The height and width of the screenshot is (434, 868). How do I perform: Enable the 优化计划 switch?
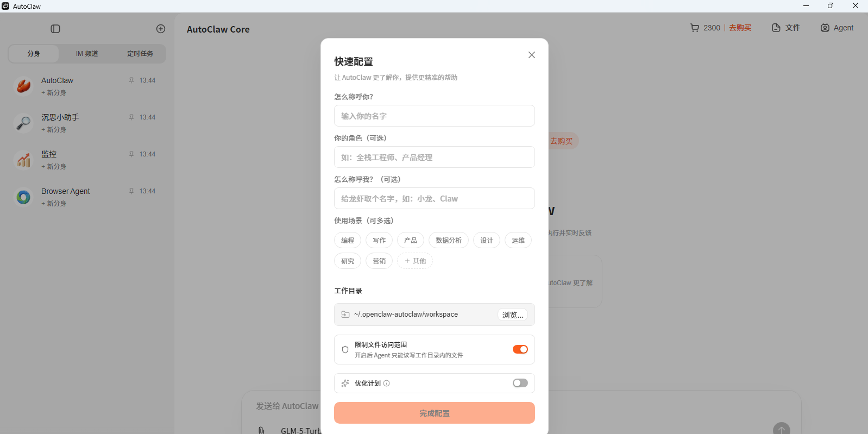[520, 383]
